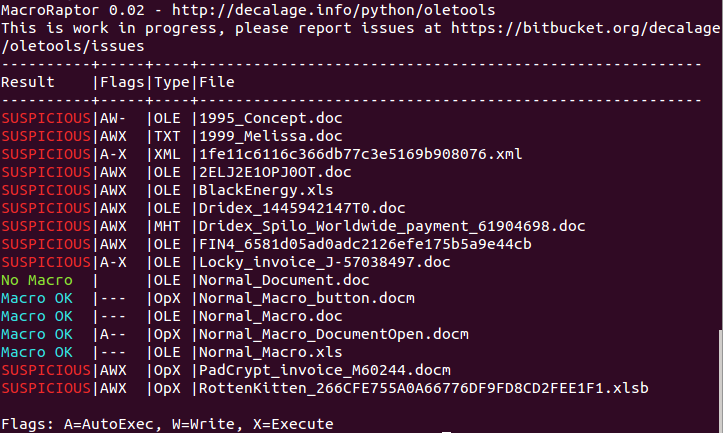Select the 1999_Melissa.doc filename
This screenshot has width=723, height=433.
[271, 136]
